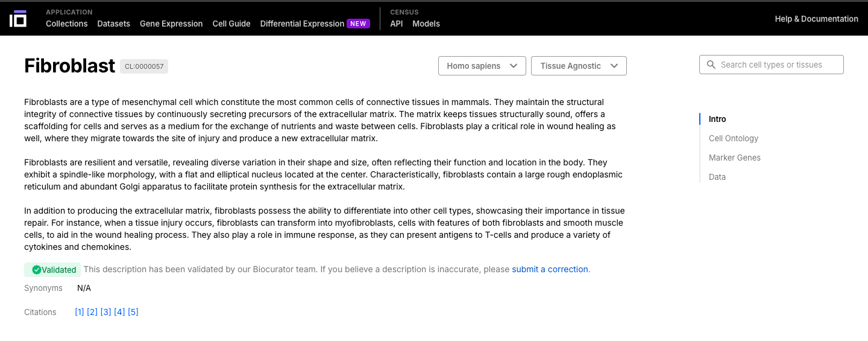Open the Census API link

tap(397, 24)
